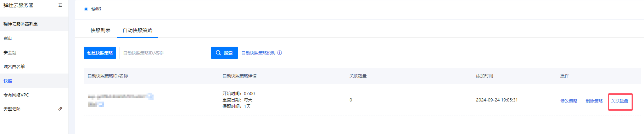
Task: Click the 搜索 button
Action: pyautogui.click(x=224, y=53)
